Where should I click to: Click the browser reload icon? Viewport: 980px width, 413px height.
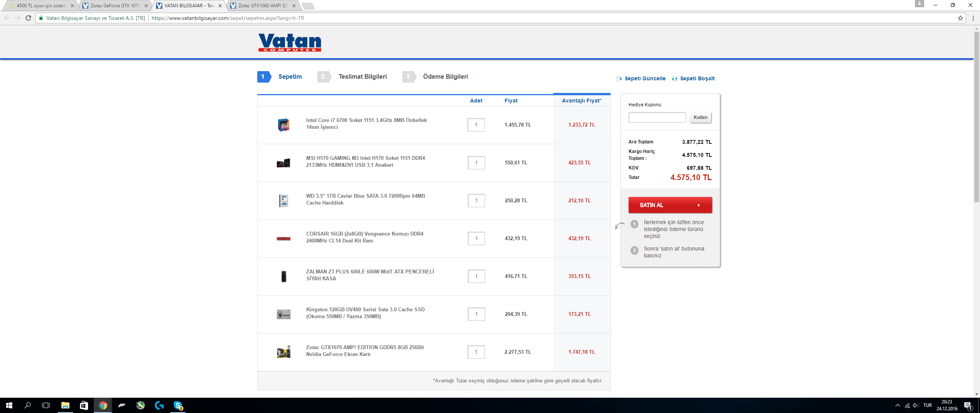pos(28,18)
